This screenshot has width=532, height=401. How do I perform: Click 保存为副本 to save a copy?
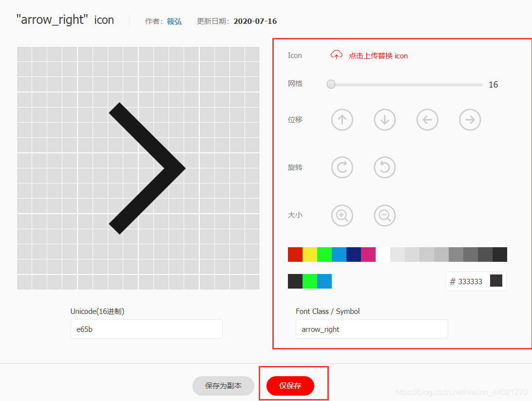[x=223, y=385]
